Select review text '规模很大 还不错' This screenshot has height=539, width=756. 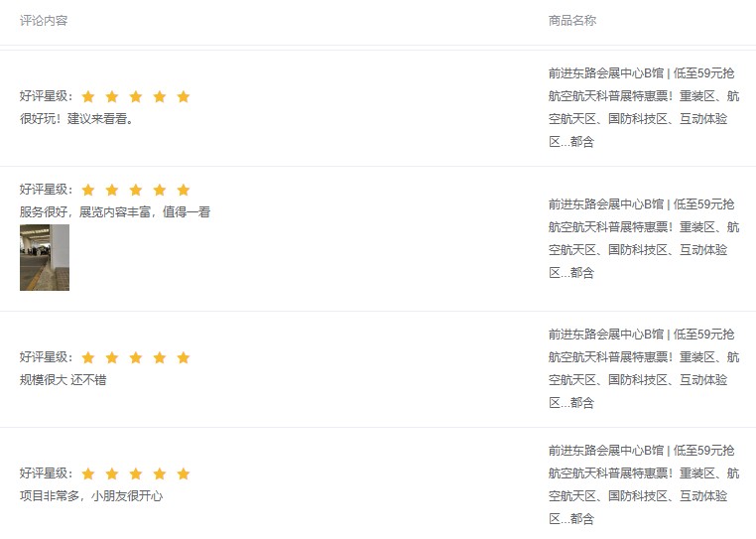click(63, 379)
